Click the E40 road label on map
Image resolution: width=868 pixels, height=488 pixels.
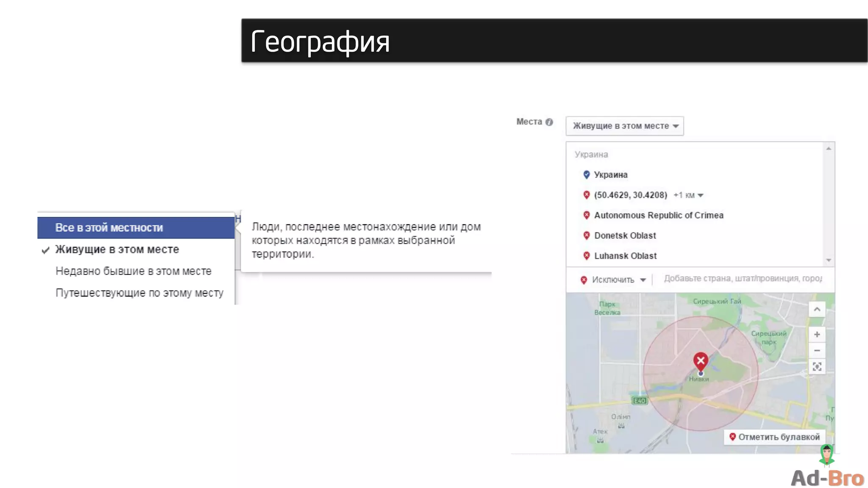(640, 400)
